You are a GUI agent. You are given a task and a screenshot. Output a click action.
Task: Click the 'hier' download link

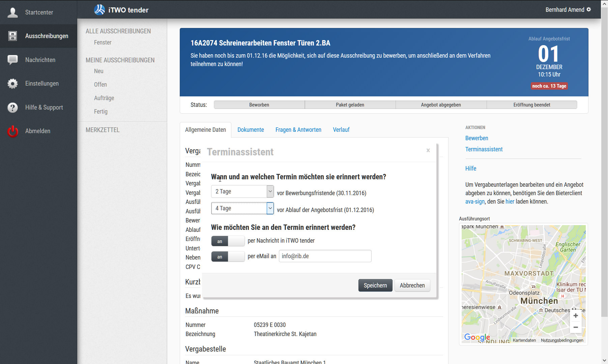click(x=510, y=202)
